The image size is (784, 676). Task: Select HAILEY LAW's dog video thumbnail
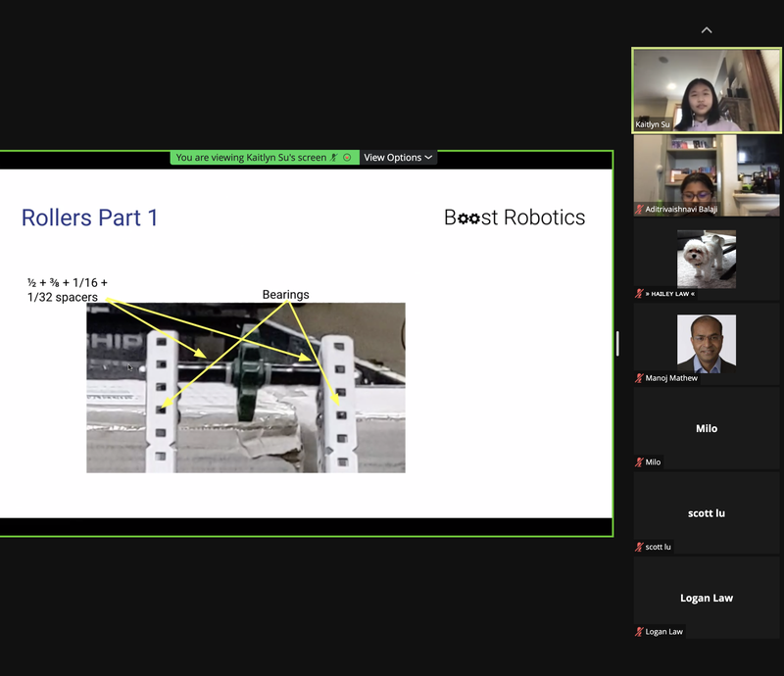(706, 258)
